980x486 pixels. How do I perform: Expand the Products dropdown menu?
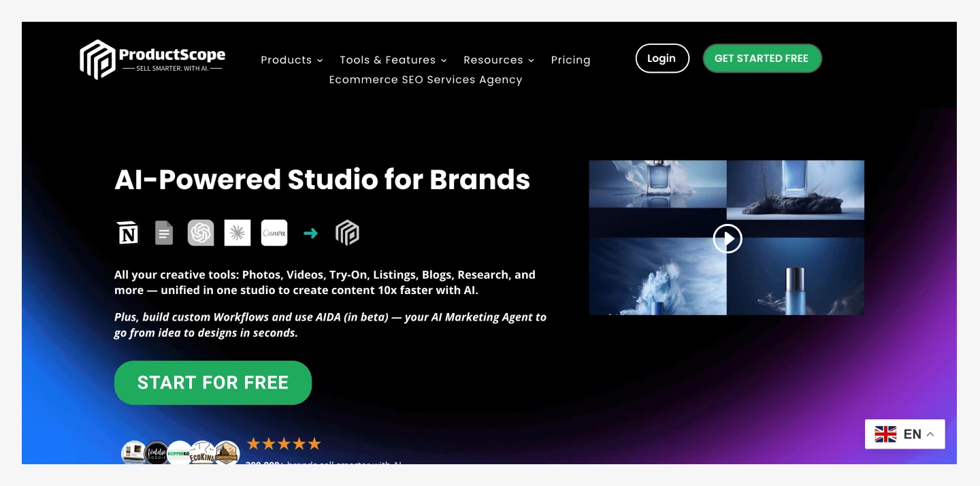coord(292,60)
